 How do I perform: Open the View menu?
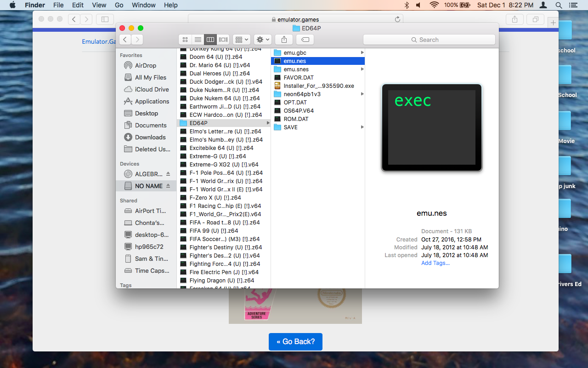tap(99, 5)
